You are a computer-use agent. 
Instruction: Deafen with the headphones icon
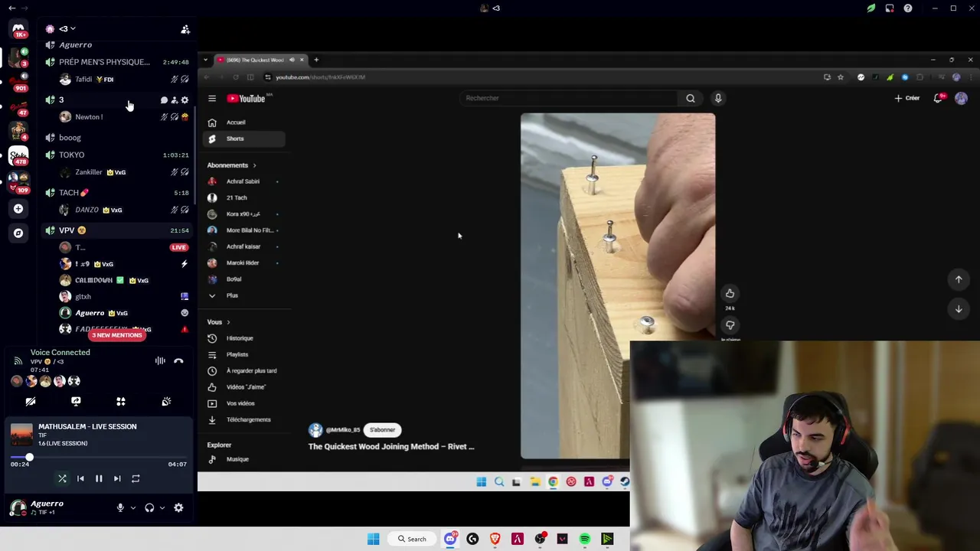[x=149, y=507]
